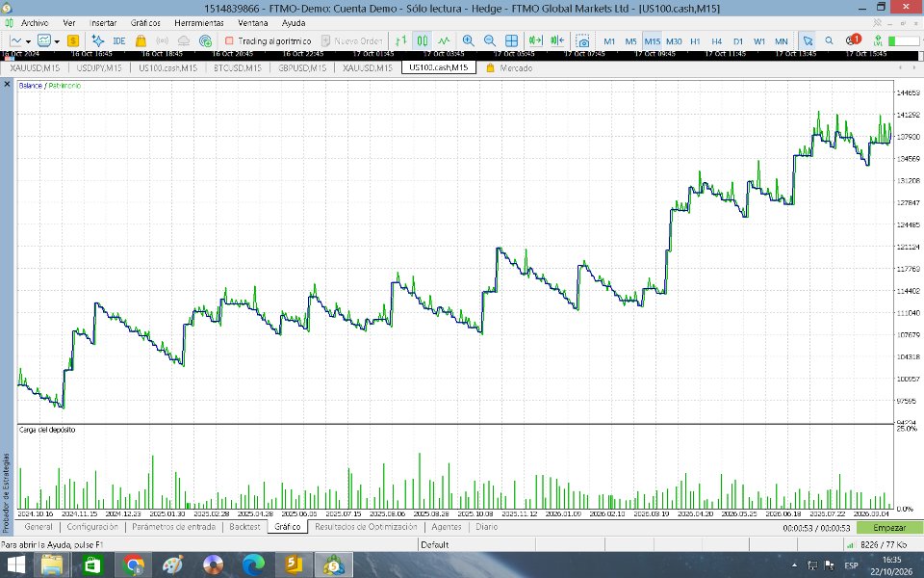Click the cloud hosting icon
924x578 pixels.
pyautogui.click(x=184, y=40)
